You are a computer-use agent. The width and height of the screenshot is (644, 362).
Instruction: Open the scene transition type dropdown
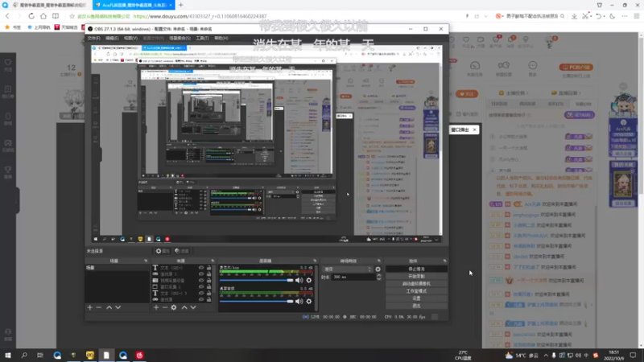(348, 269)
